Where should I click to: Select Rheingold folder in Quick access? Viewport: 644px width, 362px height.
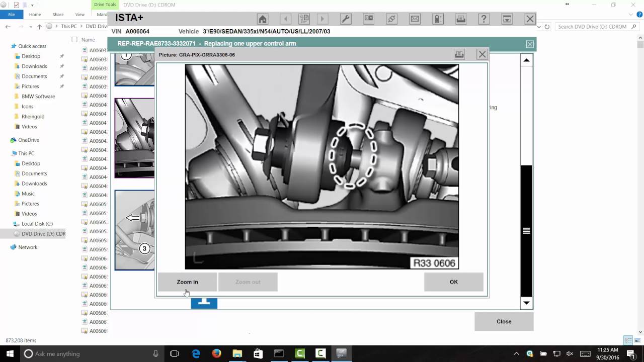33,117
